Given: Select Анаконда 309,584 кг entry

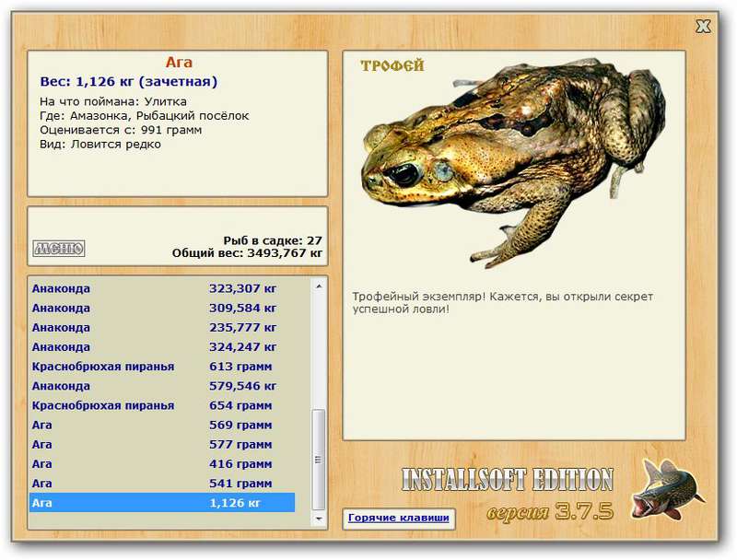Looking at the screenshot, I should point(162,309).
